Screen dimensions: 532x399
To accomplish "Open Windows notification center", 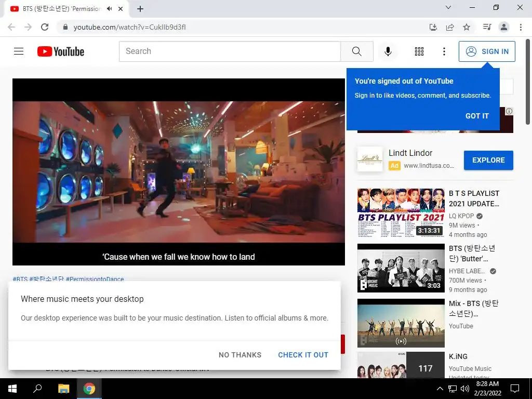I will pyautogui.click(x=515, y=389).
